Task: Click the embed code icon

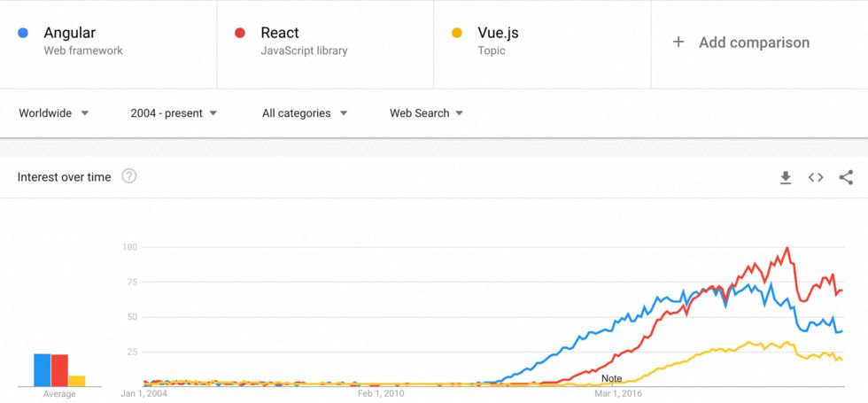Action: click(x=816, y=177)
